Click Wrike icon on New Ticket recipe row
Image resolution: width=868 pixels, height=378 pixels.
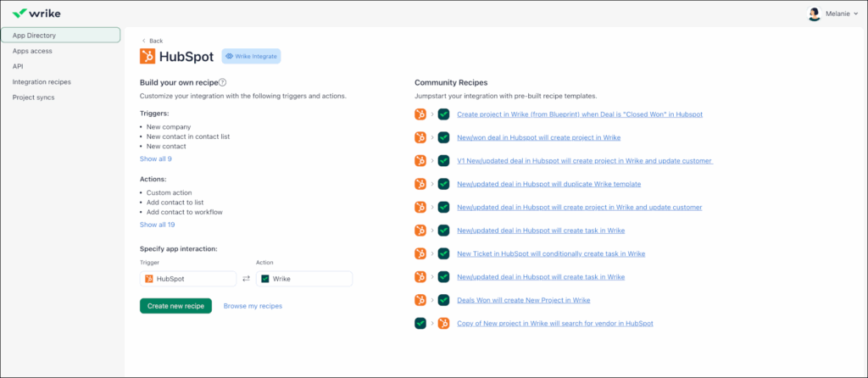tap(443, 253)
